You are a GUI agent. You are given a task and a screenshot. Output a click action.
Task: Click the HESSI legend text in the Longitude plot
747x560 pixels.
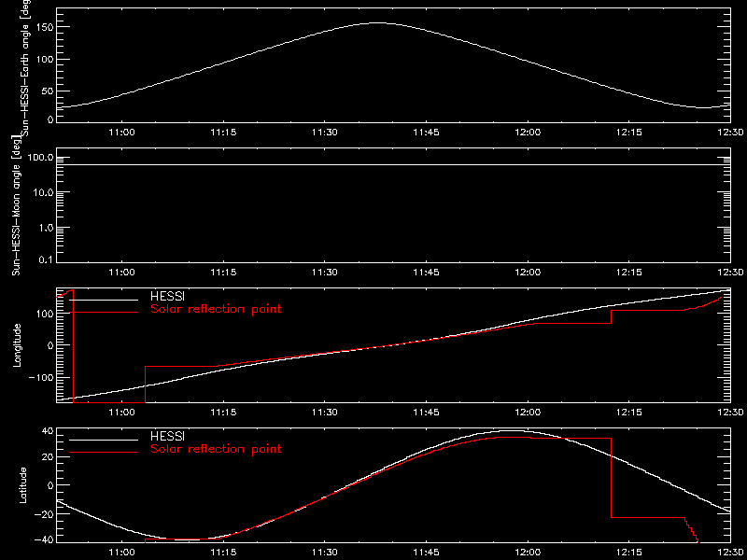pos(167,298)
